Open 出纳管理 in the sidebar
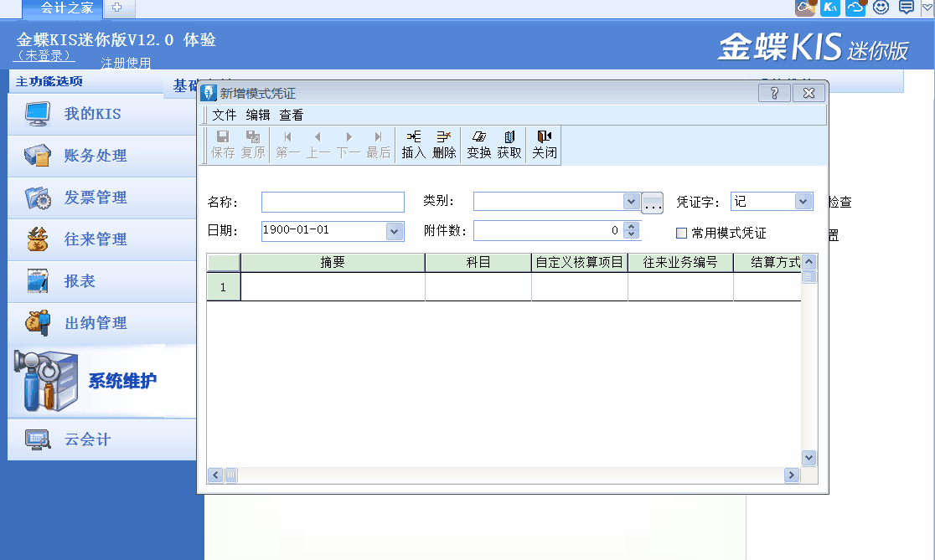 (x=96, y=323)
